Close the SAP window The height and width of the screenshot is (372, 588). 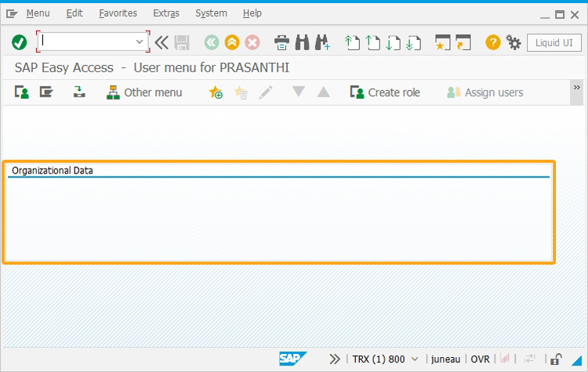[575, 15]
